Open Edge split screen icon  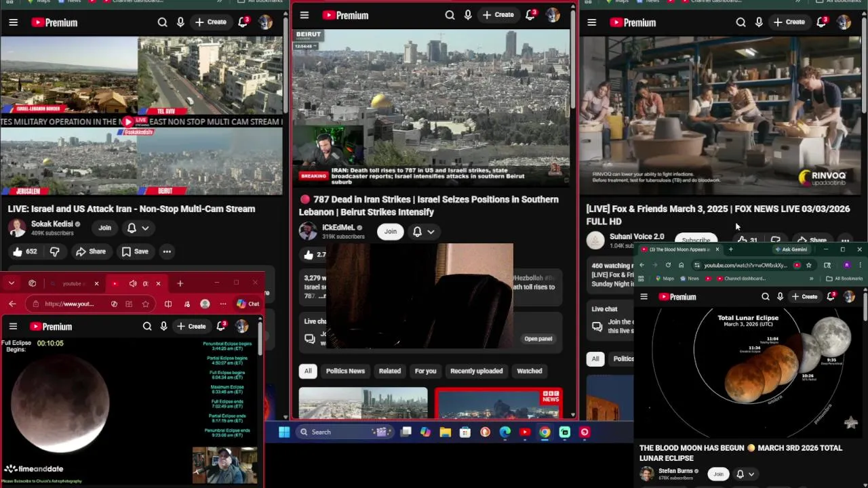click(168, 304)
